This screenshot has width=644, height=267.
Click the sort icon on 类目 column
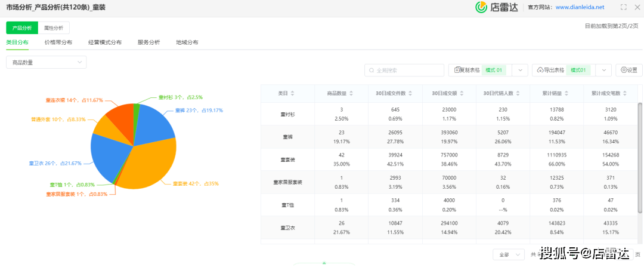(x=292, y=93)
